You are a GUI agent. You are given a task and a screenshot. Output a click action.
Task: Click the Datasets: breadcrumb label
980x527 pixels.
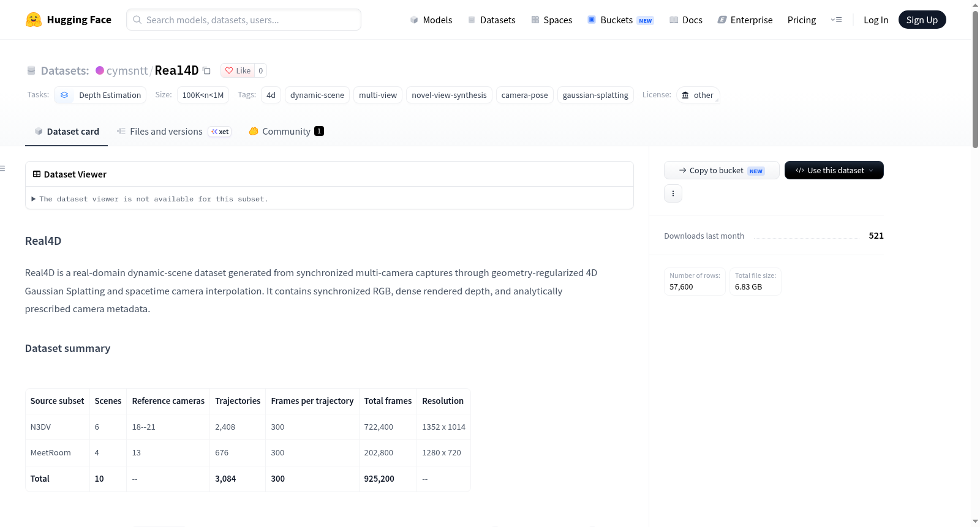[65, 71]
